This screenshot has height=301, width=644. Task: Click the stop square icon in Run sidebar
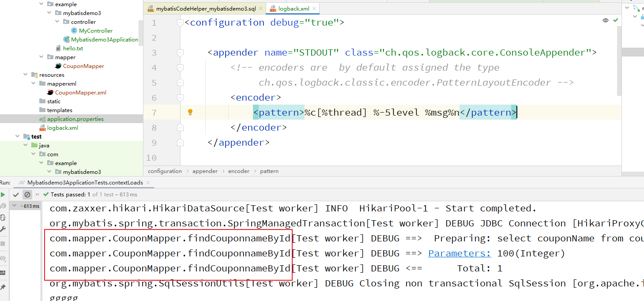3,244
